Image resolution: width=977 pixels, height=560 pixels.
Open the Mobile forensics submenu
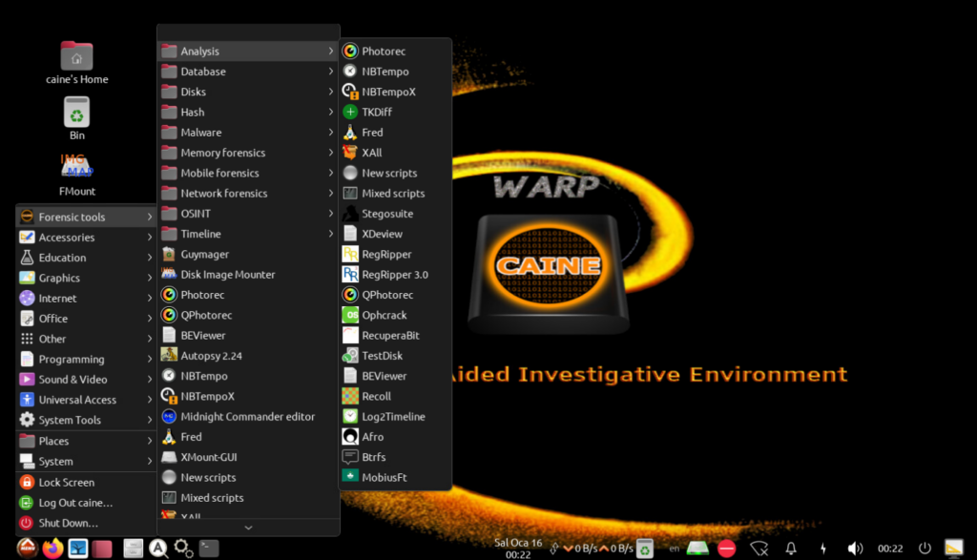tap(248, 174)
